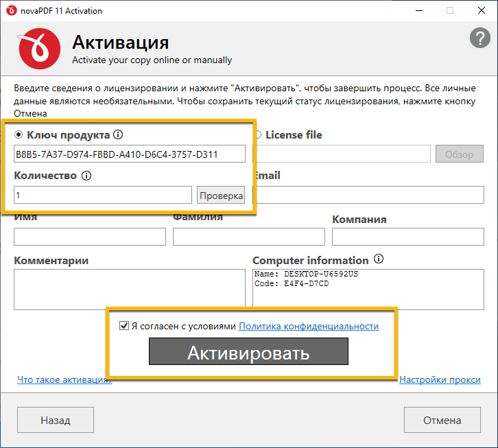The height and width of the screenshot is (448, 498).
Task: Click the Отмена button
Action: 442,420
